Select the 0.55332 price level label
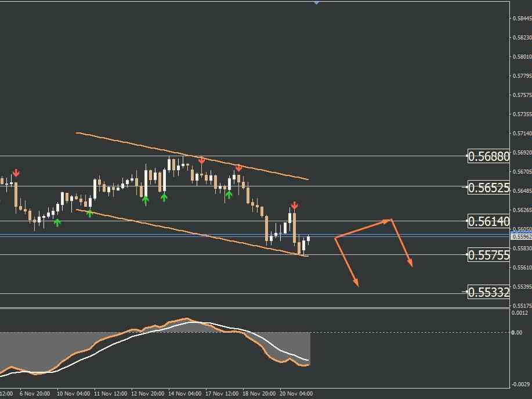The width and height of the screenshot is (532, 399). pyautogui.click(x=488, y=292)
